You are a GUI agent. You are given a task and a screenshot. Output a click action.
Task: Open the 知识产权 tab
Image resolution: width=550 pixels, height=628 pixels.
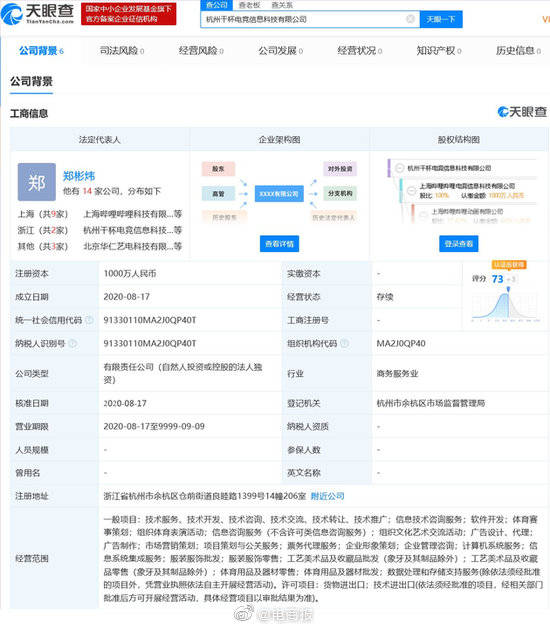tap(439, 51)
